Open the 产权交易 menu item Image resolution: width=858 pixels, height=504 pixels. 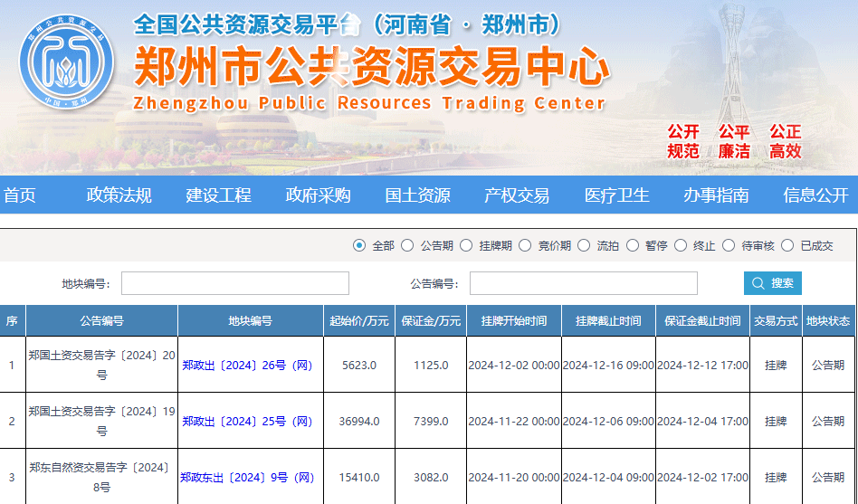point(517,195)
